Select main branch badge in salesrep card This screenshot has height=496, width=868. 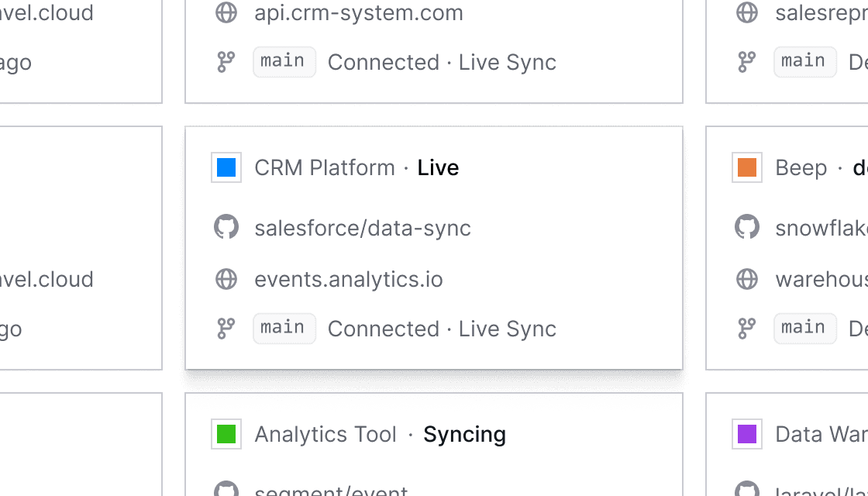pos(805,61)
